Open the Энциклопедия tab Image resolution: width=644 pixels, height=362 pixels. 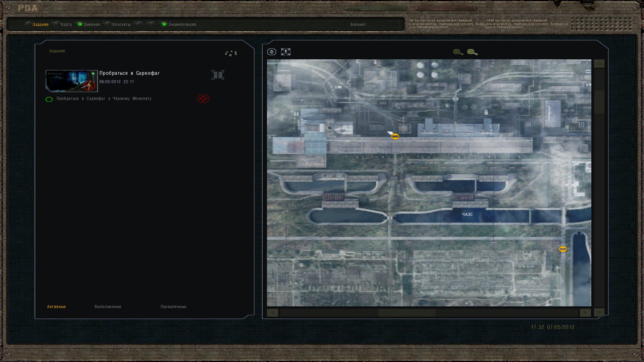tap(182, 24)
